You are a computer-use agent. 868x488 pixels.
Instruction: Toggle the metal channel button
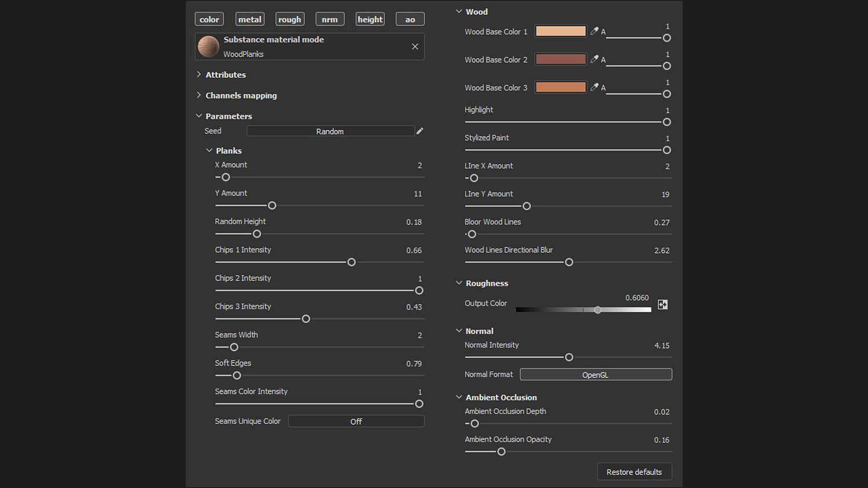[x=249, y=20]
